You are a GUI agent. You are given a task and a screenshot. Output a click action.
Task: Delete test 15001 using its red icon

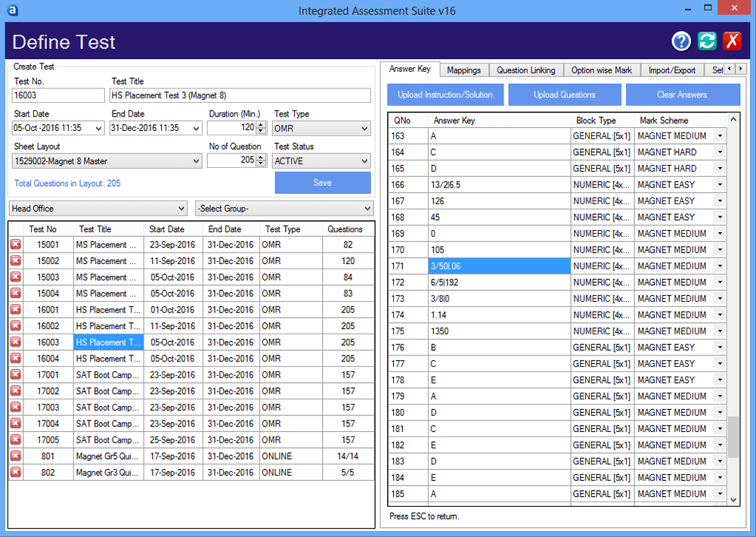(16, 244)
